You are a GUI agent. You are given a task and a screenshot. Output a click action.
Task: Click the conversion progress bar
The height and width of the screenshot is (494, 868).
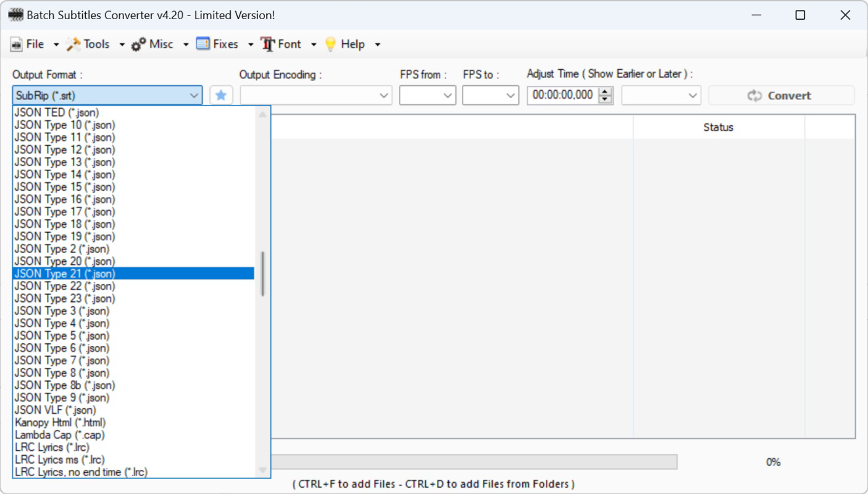tap(474, 462)
